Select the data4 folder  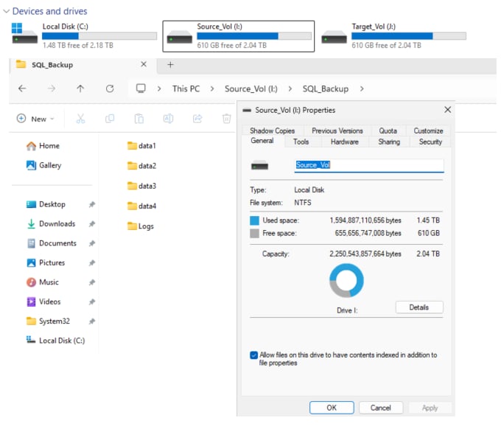(x=141, y=206)
